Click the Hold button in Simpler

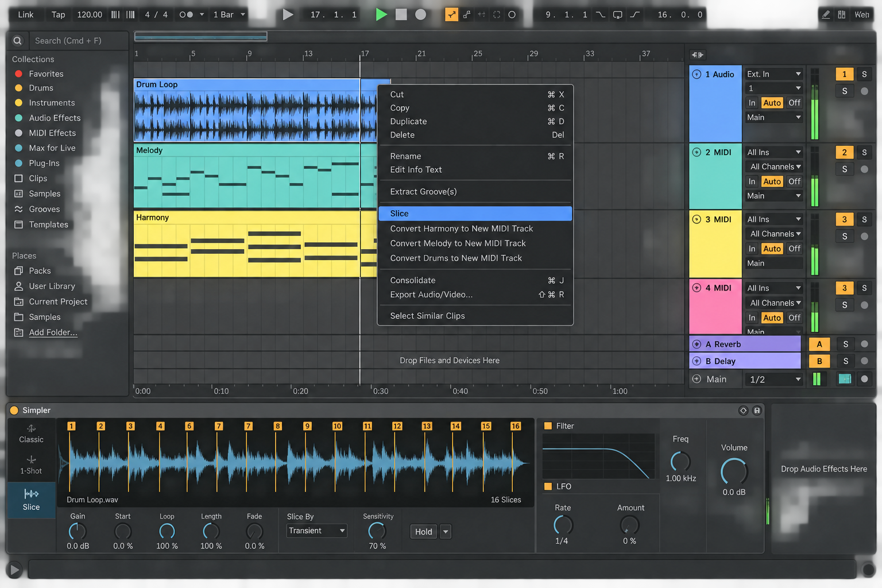(424, 532)
